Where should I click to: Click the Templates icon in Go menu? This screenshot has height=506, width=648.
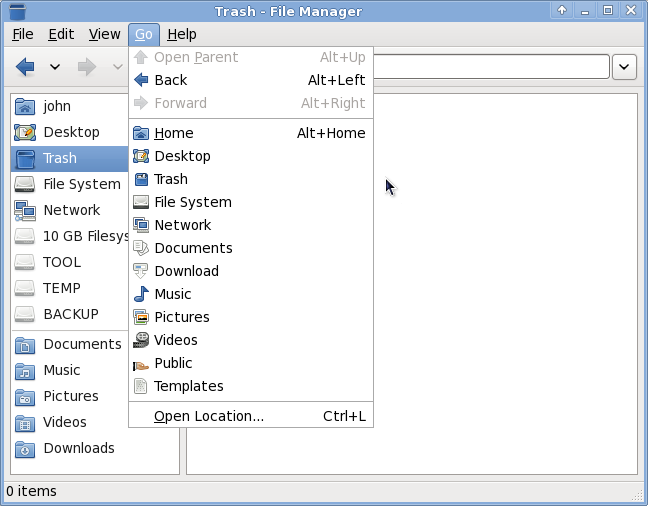coord(141,386)
